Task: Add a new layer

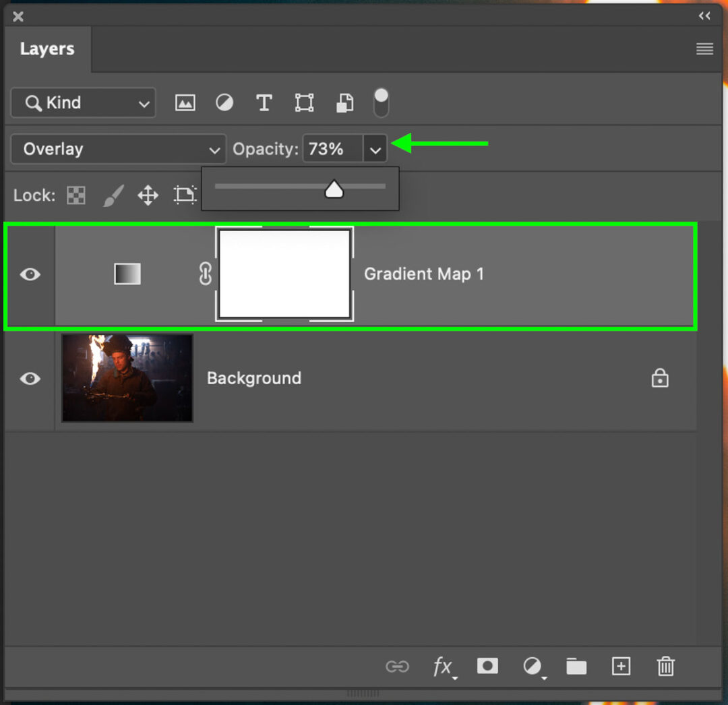Action: tap(621, 667)
